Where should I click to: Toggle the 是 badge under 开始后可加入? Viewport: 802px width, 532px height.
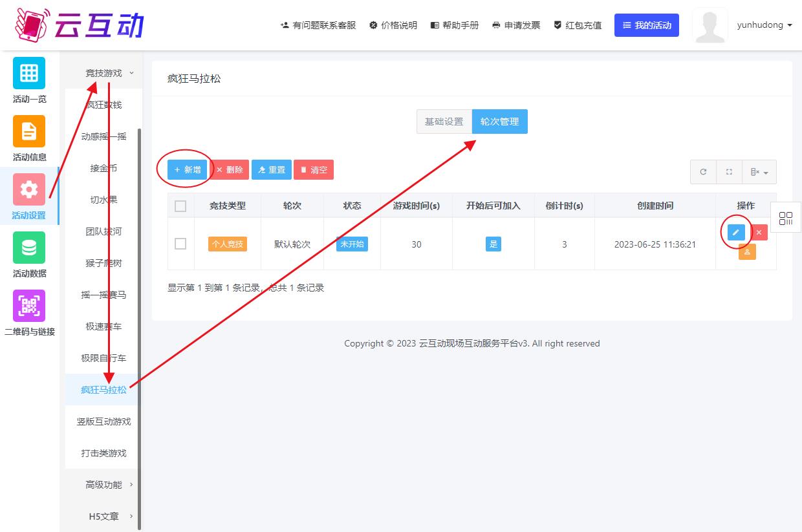(x=493, y=244)
